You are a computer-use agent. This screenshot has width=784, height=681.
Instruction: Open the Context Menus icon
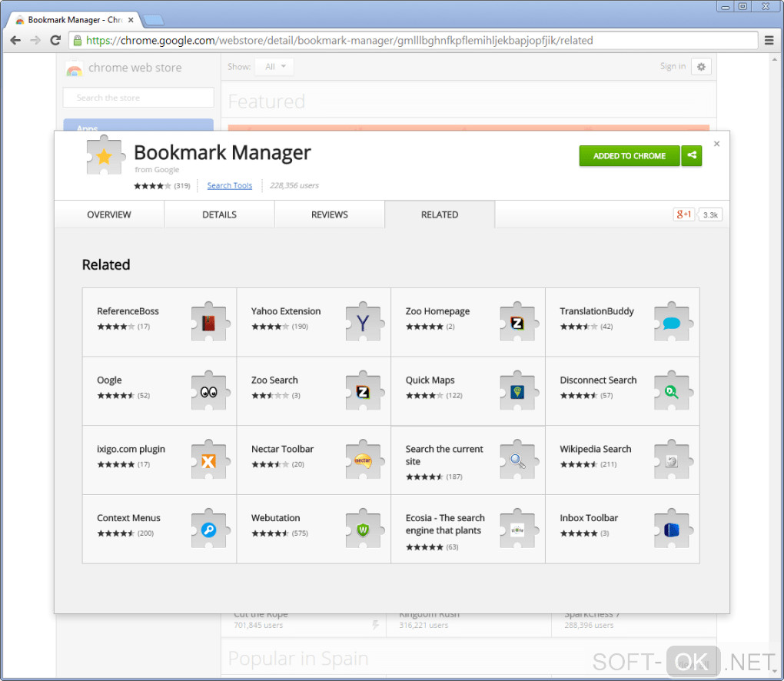click(211, 529)
